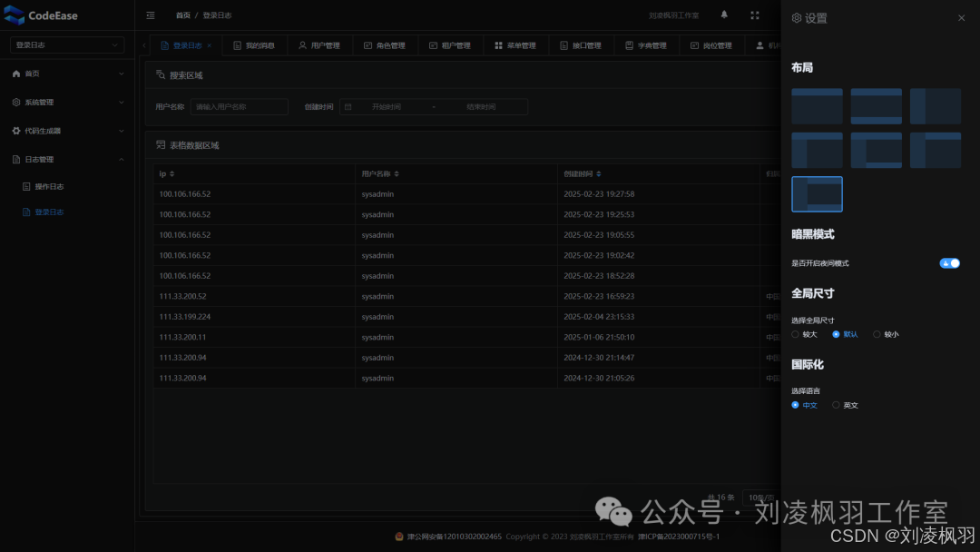Click the CodeEase logo icon
Screen dimensions: 980x552
pos(14,15)
